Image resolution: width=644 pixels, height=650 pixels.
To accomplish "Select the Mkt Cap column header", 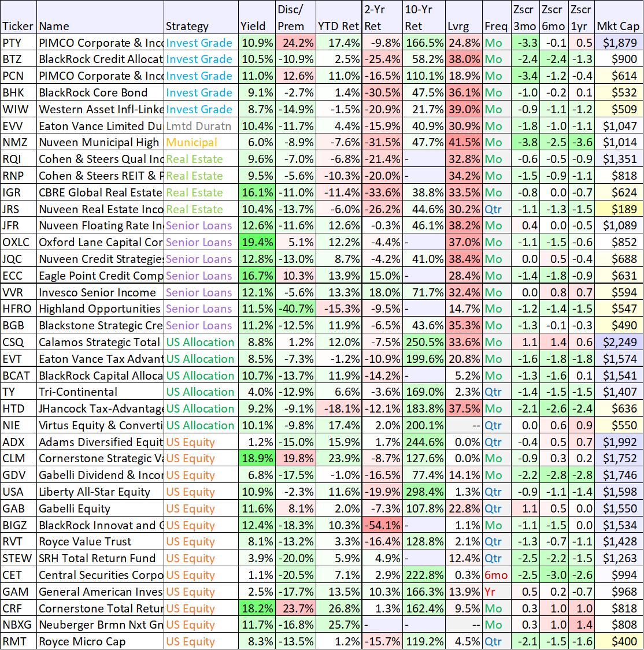I will 619,17.
